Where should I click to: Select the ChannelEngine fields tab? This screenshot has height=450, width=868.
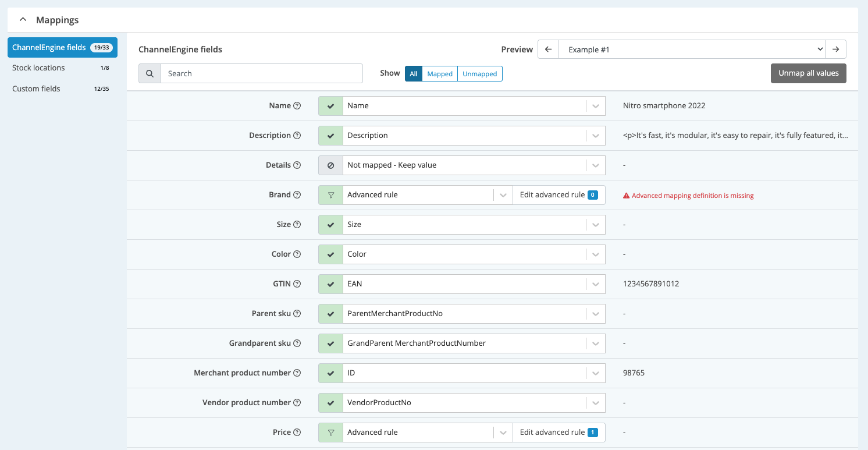62,48
